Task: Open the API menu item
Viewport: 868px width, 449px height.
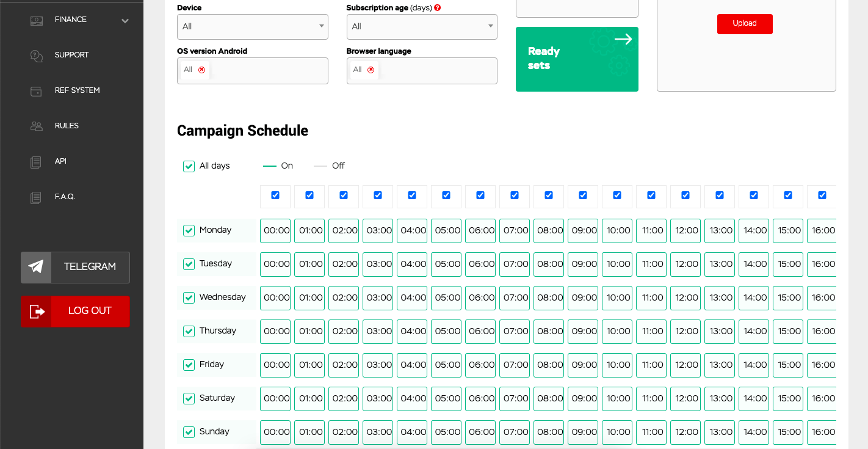Action: tap(60, 161)
